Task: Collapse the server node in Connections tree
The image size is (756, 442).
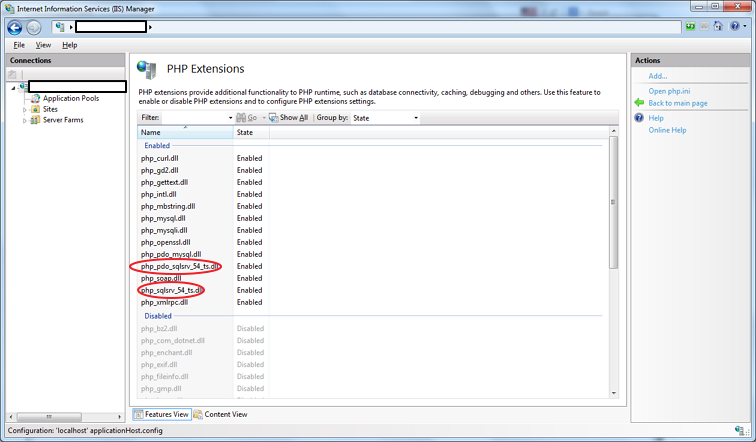Action: pos(14,88)
